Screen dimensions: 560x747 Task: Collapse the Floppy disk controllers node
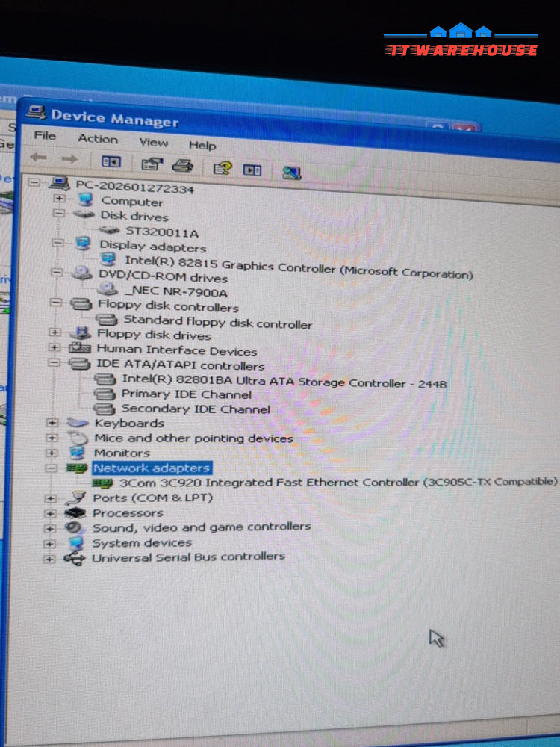point(56,302)
